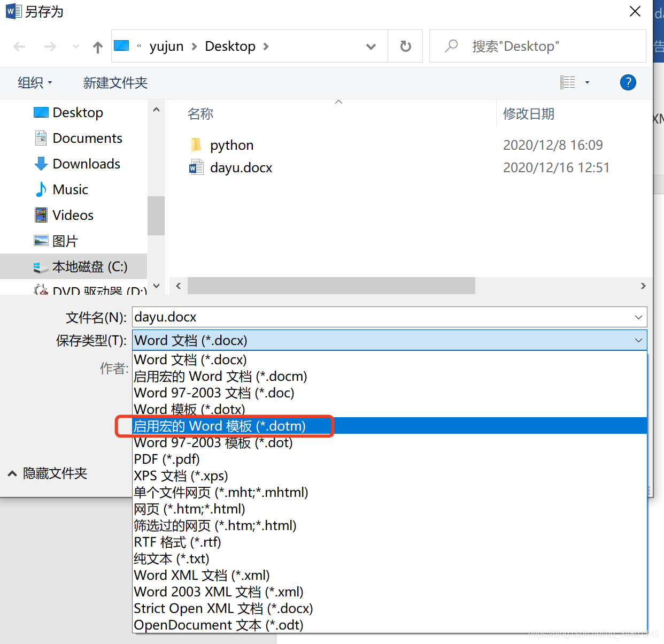The width and height of the screenshot is (664, 644).
Task: Go up one folder level
Action: [x=98, y=47]
